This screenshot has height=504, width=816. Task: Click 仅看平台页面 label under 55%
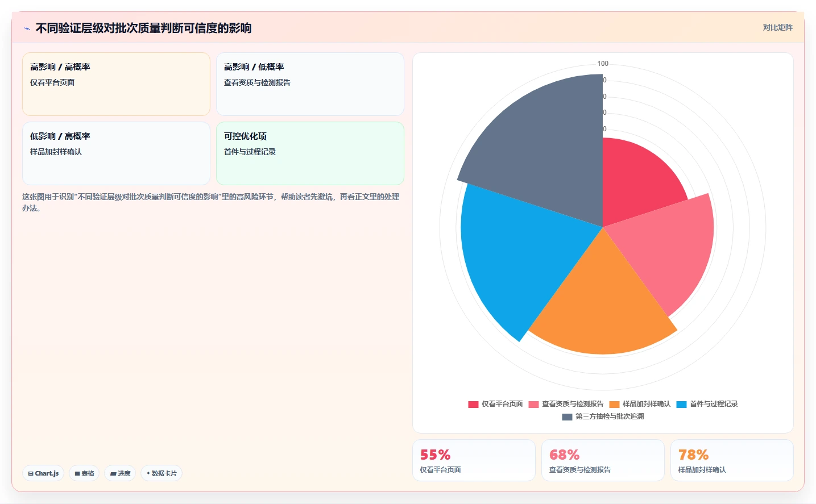pos(440,470)
